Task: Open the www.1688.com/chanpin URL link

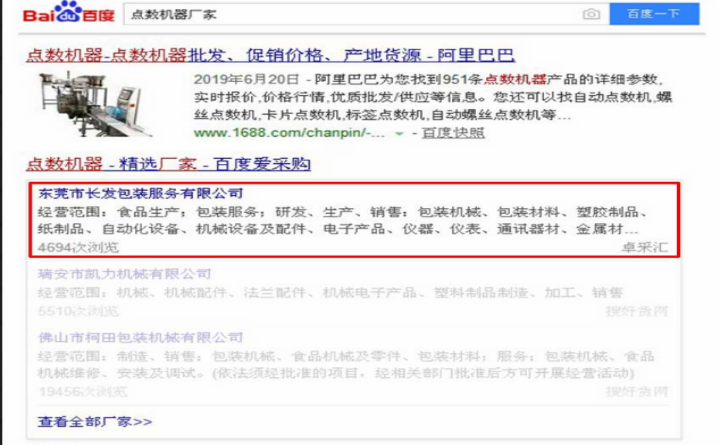Action: [x=289, y=133]
